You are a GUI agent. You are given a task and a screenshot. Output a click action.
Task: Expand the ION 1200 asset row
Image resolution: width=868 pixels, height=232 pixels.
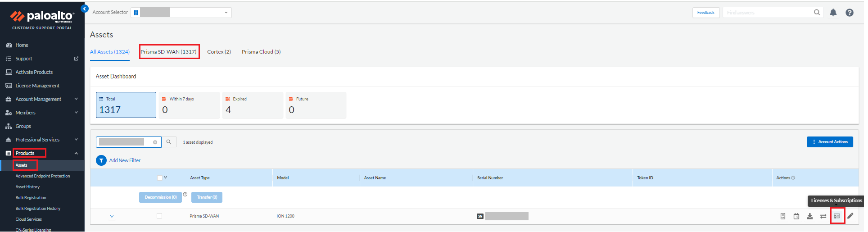pyautogui.click(x=112, y=216)
